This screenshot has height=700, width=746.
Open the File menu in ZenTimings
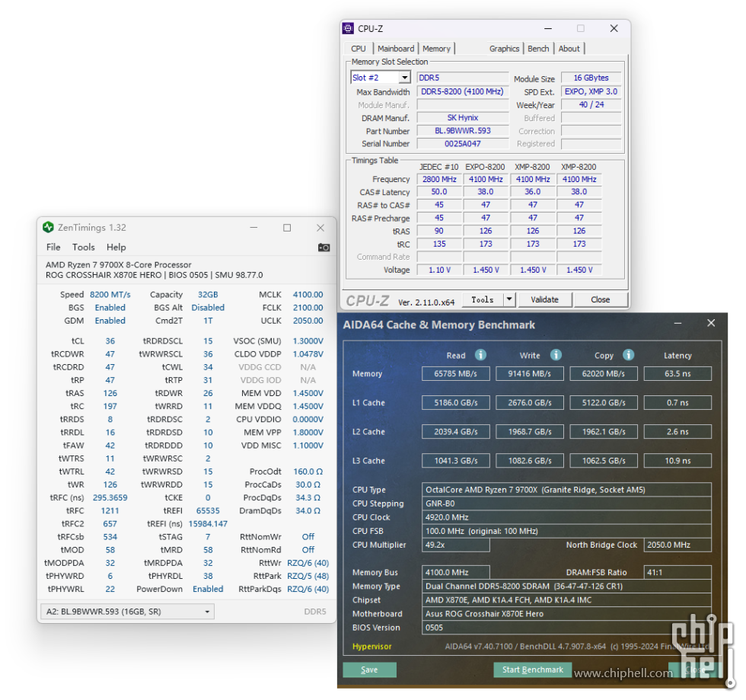click(53, 247)
